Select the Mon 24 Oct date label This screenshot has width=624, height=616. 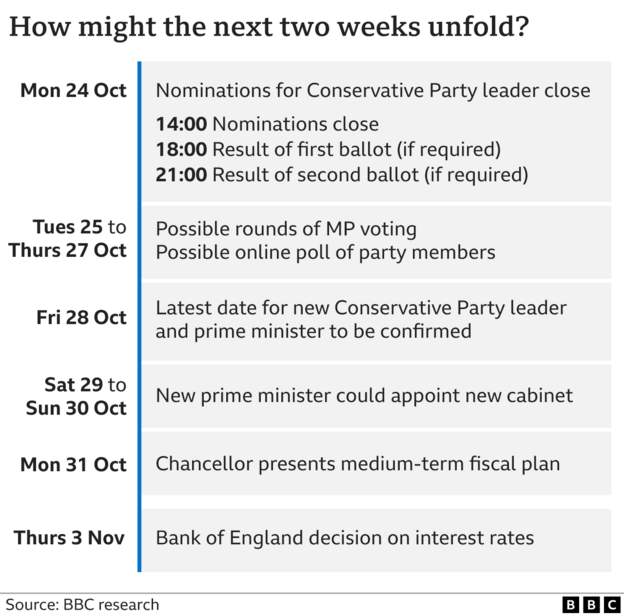click(73, 90)
